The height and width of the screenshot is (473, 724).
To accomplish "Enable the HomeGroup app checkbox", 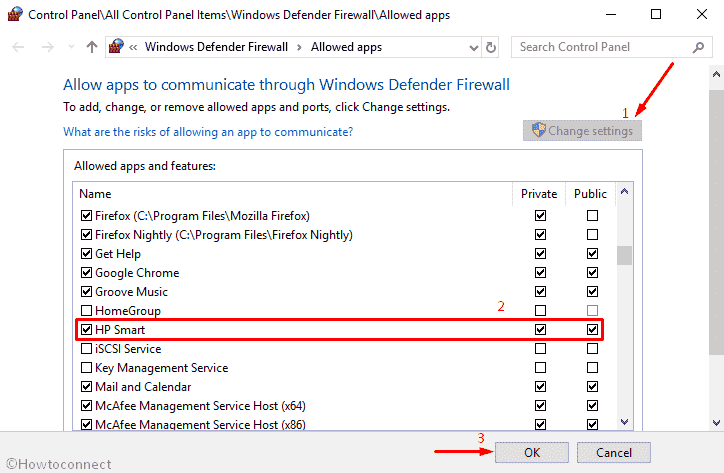I will pyautogui.click(x=86, y=310).
